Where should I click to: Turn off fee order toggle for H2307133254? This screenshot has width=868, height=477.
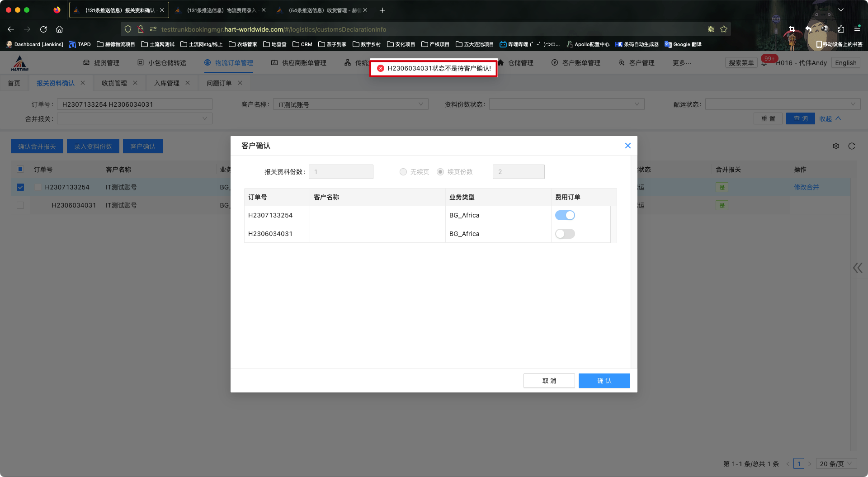tap(565, 215)
